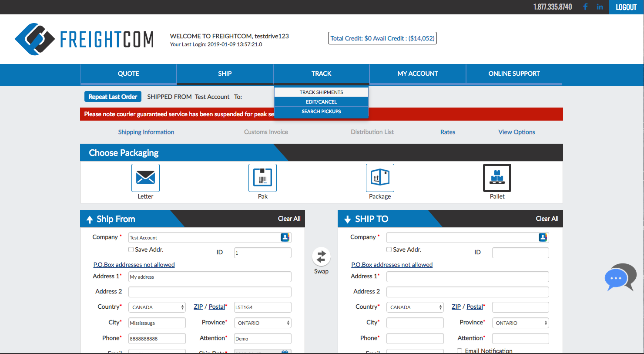The width and height of the screenshot is (644, 354).
Task: Focus Ship To Attention field
Action: [520, 339]
